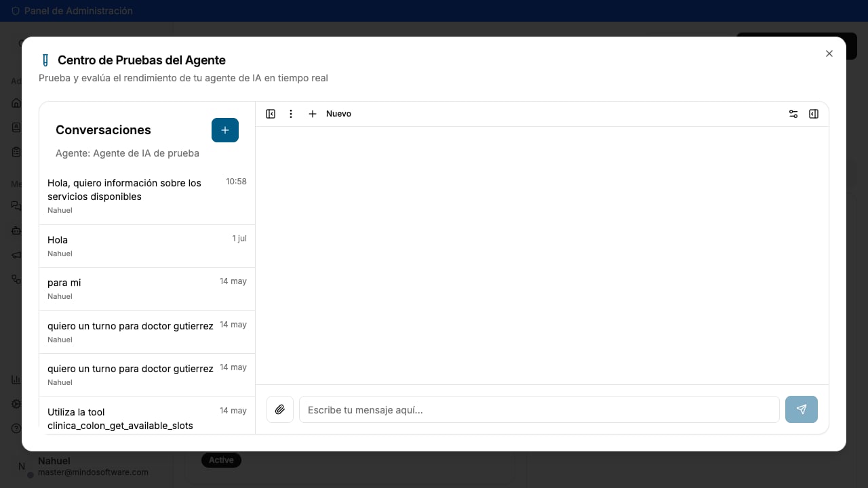Image resolution: width=868 pixels, height=488 pixels.
Task: Create new conversation with blue plus button
Action: coord(225,130)
